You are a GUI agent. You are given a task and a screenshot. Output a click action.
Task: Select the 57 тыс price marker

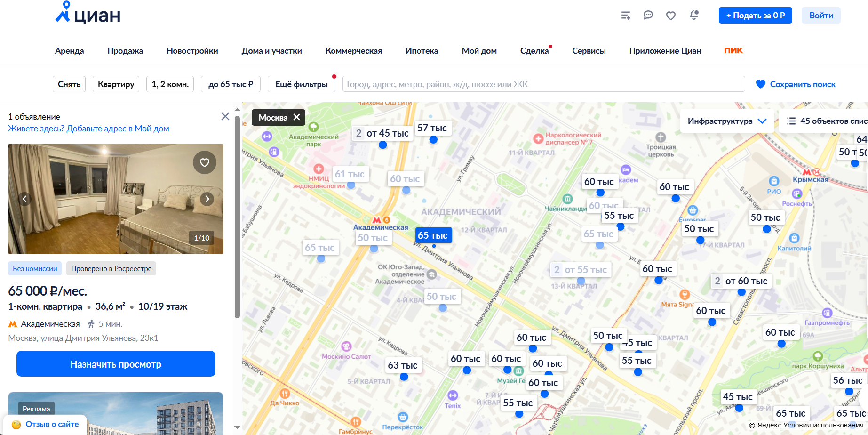tap(432, 128)
